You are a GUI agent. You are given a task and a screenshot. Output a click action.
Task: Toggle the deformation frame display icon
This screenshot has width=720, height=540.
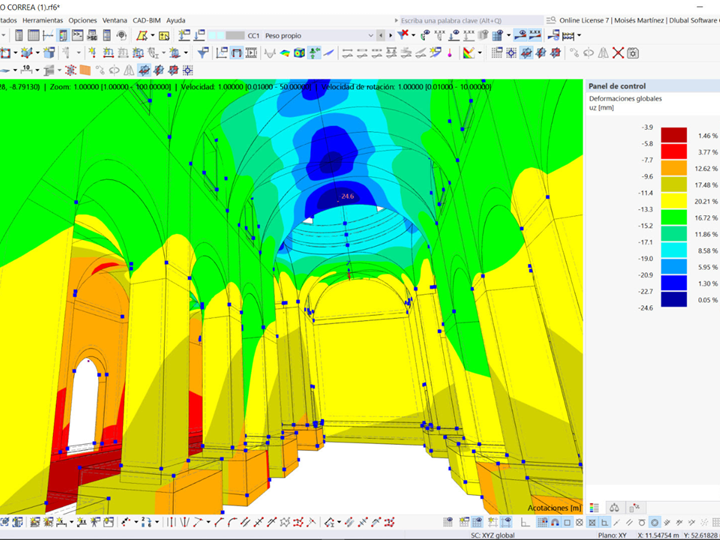click(x=236, y=53)
